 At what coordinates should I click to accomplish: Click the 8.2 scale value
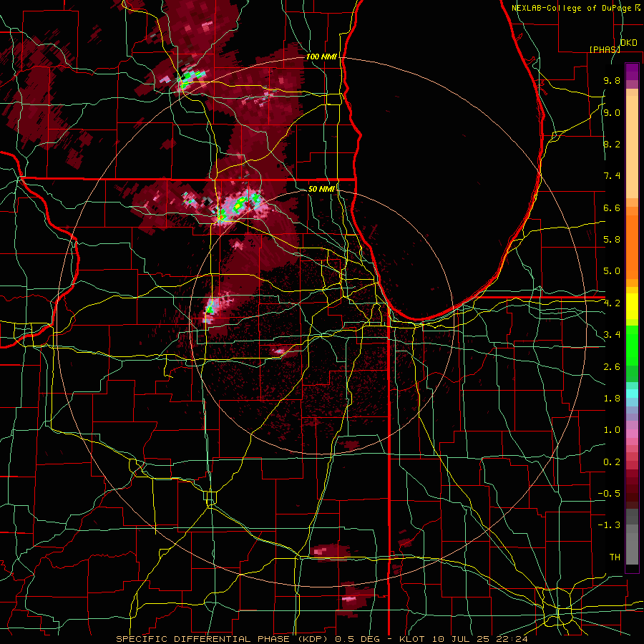612,144
